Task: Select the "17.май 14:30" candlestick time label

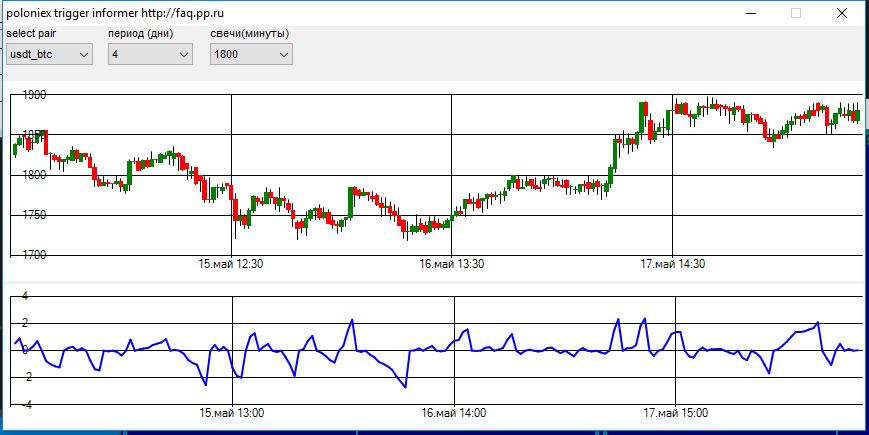Action: 673,265
